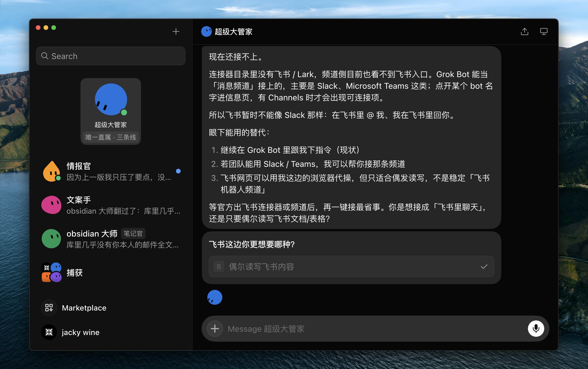Screen dimensions: 588x369
Task: Click the green obsidian 大师 avatar
Action: pos(51,238)
